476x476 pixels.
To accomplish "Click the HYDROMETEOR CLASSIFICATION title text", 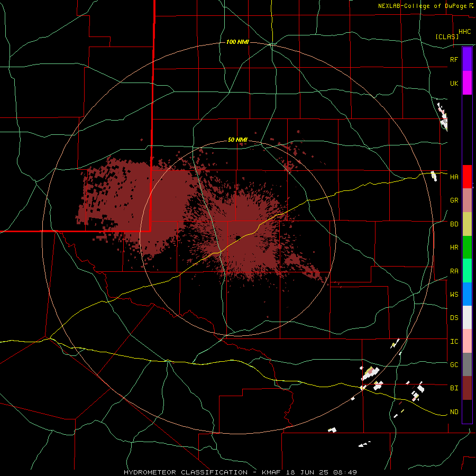I will click(x=187, y=472).
